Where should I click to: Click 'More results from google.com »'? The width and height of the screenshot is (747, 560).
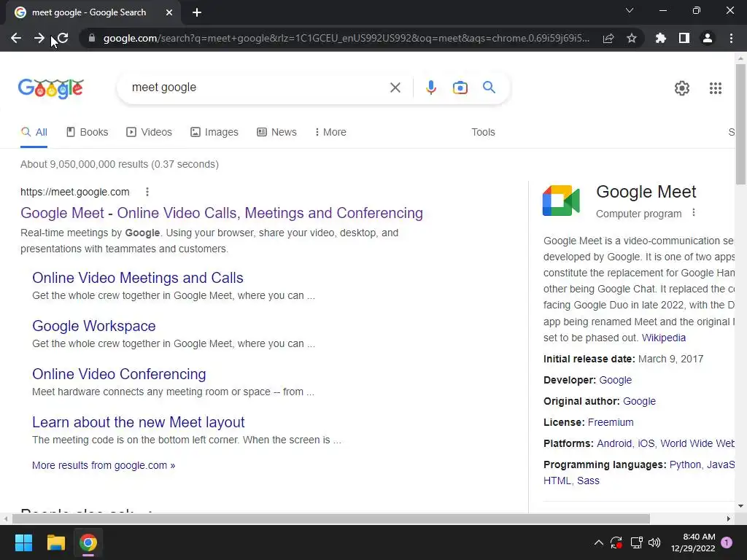[x=104, y=465]
